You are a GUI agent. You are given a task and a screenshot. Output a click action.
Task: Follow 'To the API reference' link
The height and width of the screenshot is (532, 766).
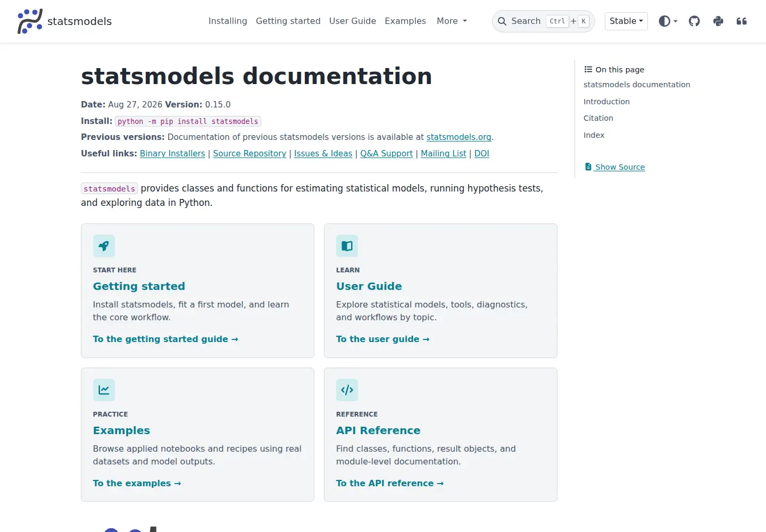(390, 484)
